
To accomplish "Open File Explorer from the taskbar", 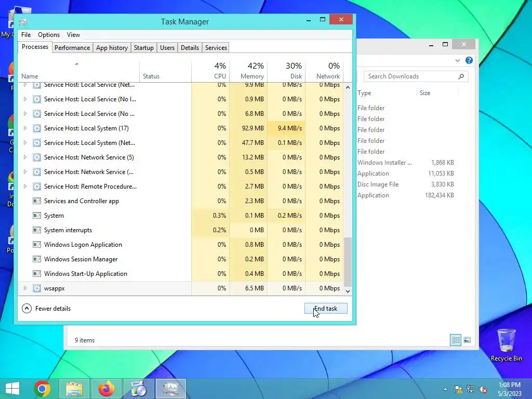I will tap(74, 389).
